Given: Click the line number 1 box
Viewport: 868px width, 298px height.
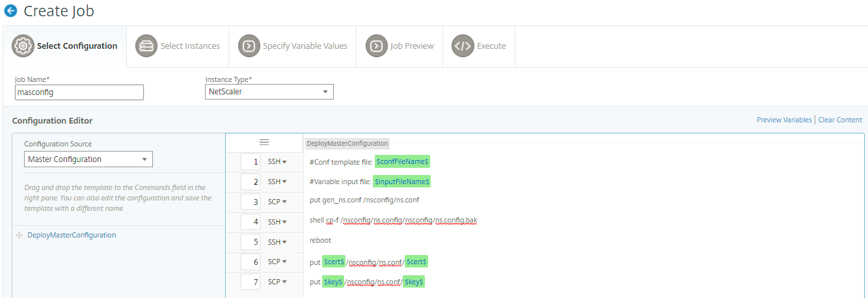Looking at the screenshot, I should coord(251,161).
